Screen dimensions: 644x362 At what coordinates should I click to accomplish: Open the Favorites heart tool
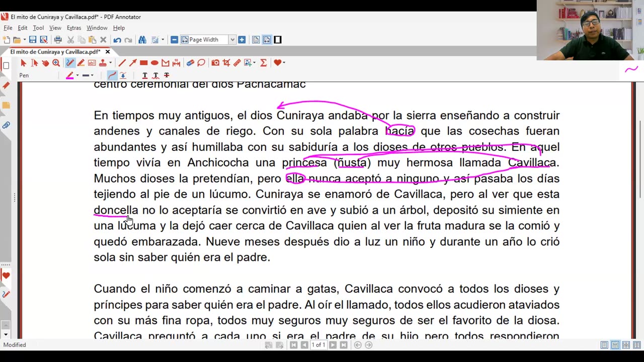tap(277, 63)
